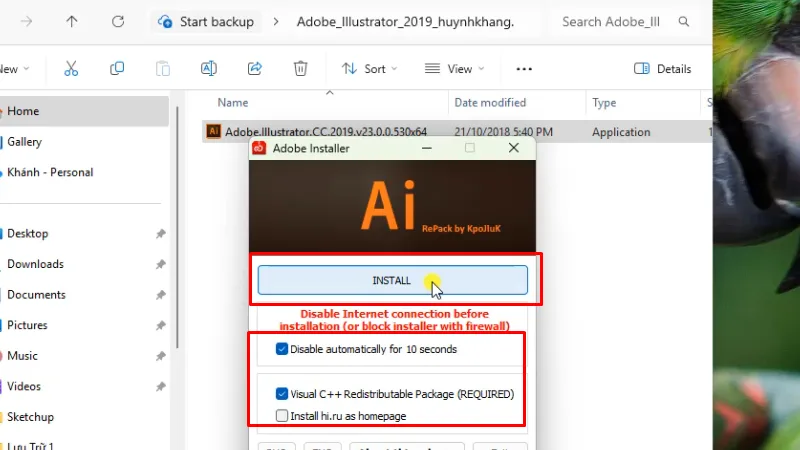Image resolution: width=800 pixels, height=450 pixels.
Task: Unpin Downloads using its pin icon
Action: [161, 264]
